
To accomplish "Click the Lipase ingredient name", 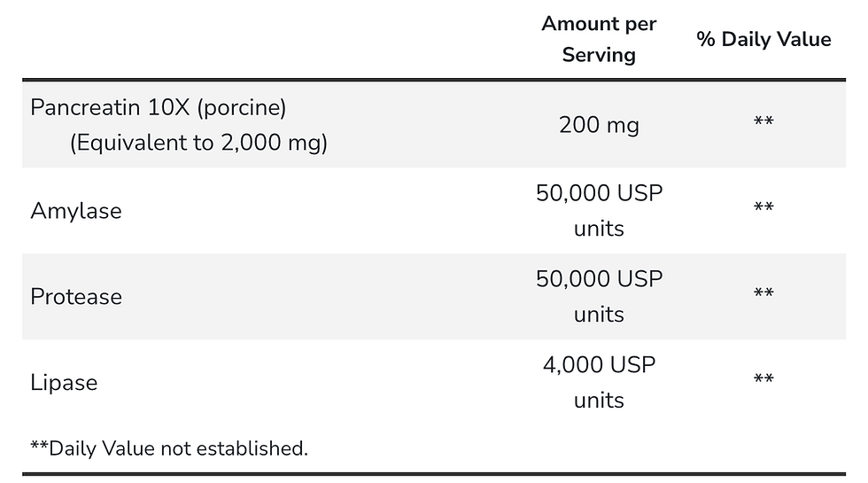I will (64, 383).
